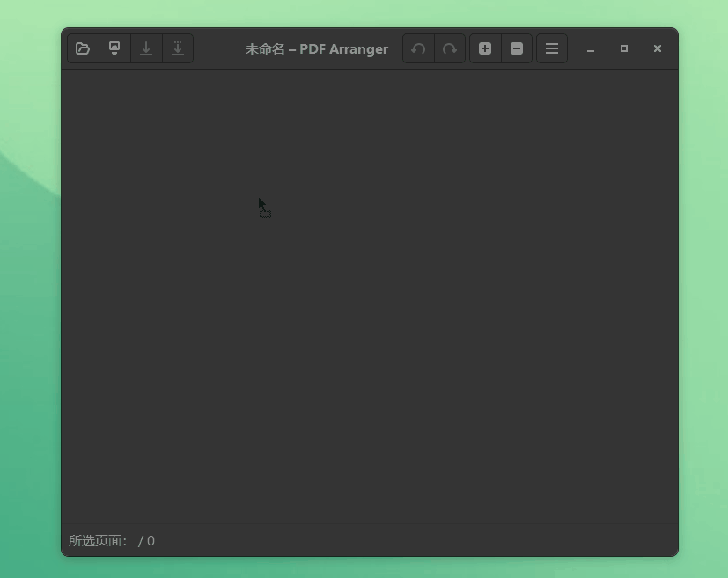Redo the last undone action
728x578 pixels.
coord(450,48)
